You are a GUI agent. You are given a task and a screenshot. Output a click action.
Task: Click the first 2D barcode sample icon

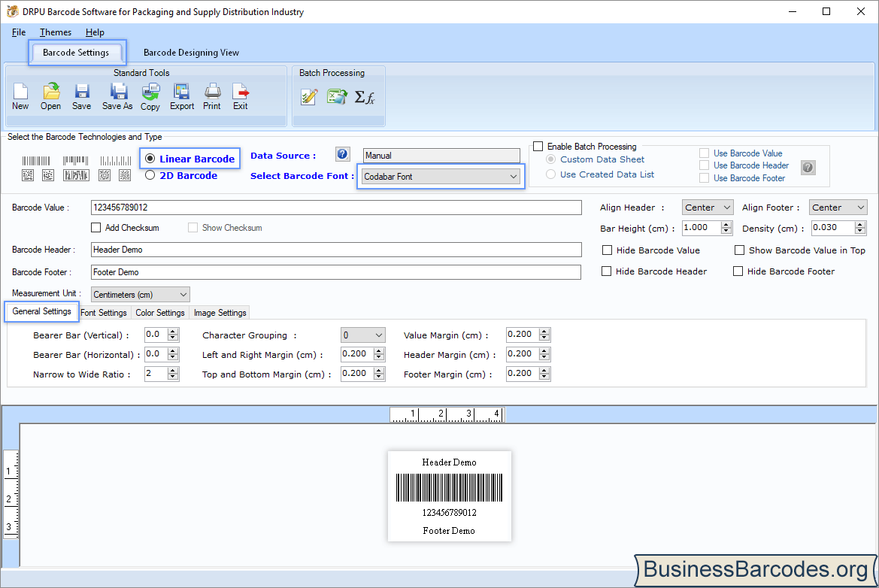(28, 175)
